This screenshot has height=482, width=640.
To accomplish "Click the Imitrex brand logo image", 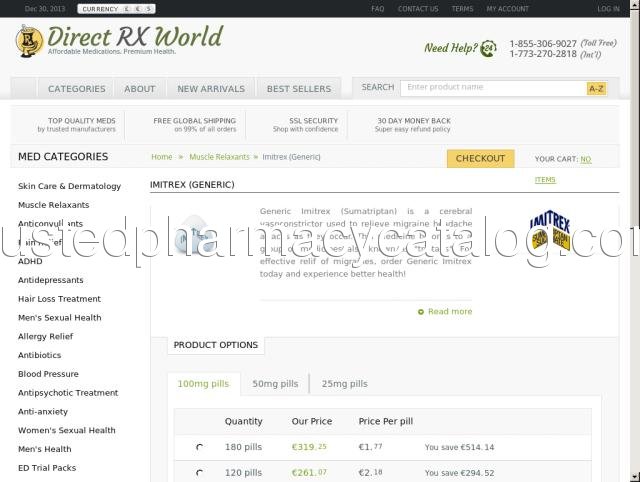I will [550, 230].
